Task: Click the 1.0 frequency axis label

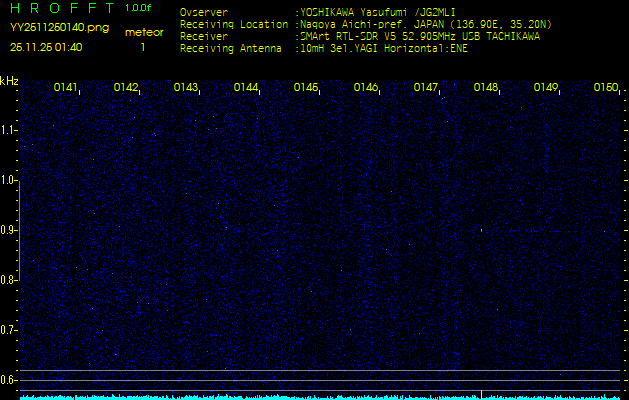Action: [x=8, y=180]
